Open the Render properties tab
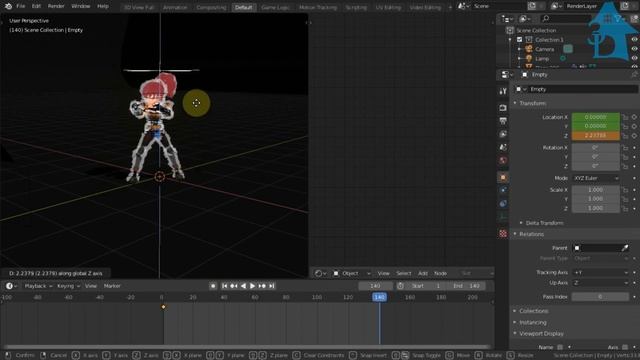The height and width of the screenshot is (360, 640). pyautogui.click(x=503, y=108)
